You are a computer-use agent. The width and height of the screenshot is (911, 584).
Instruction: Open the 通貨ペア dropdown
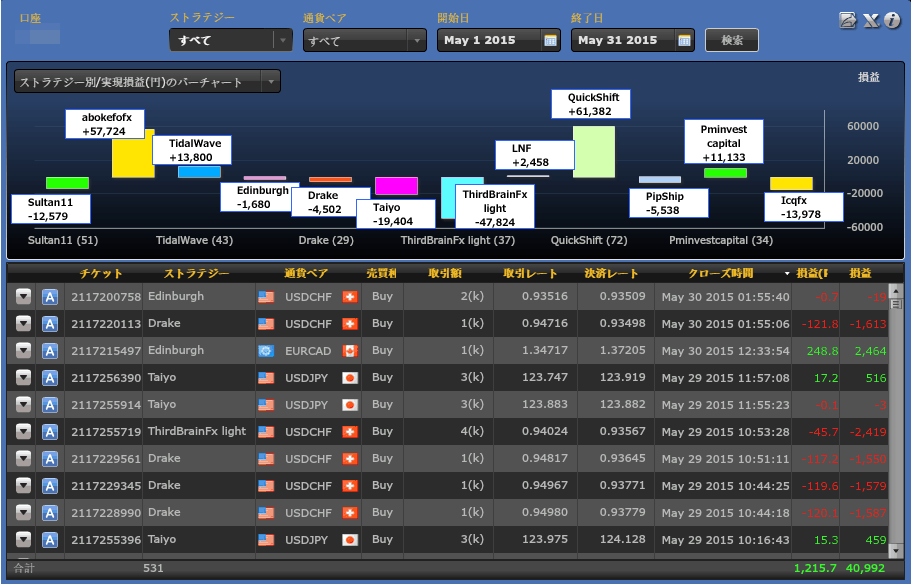point(365,40)
